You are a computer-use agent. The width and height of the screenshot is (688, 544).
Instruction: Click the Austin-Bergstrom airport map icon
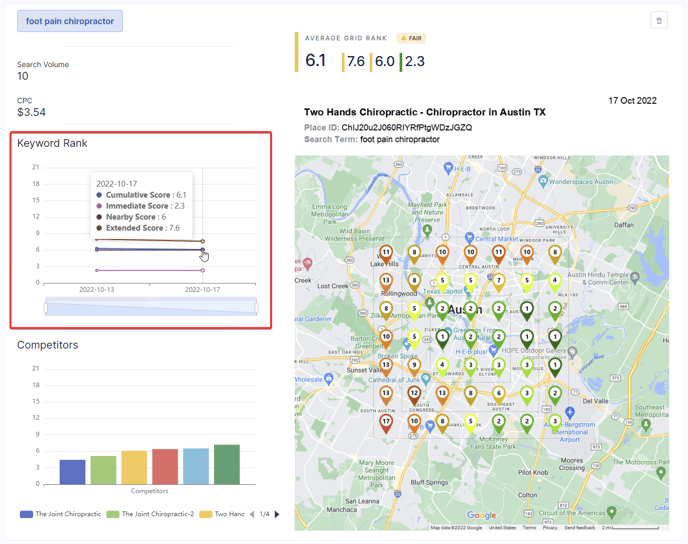pos(569,412)
